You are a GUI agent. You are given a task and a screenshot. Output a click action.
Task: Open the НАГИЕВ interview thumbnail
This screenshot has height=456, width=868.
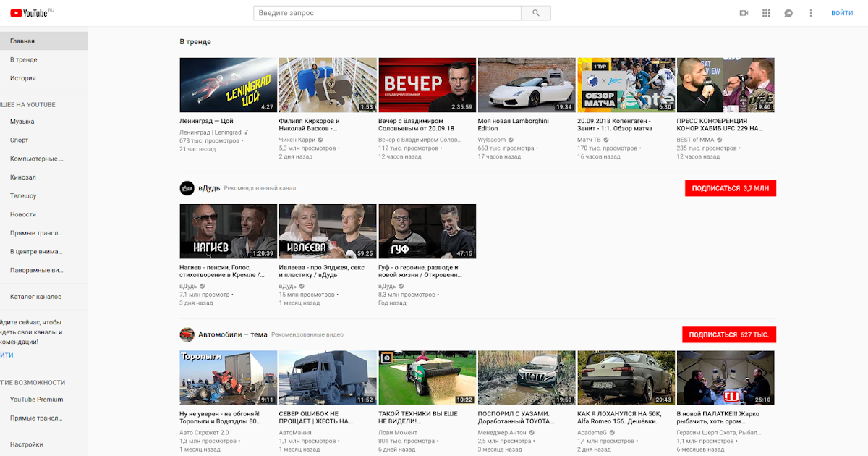coord(228,232)
